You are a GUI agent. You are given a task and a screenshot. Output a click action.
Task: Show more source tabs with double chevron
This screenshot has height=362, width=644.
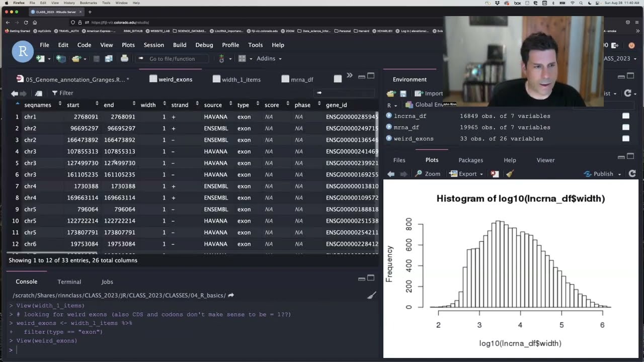point(350,76)
